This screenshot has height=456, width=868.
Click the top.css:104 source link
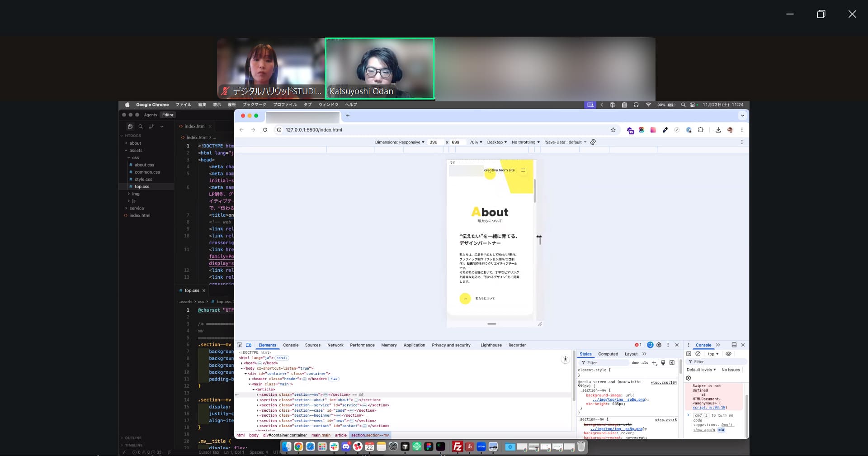(664, 383)
